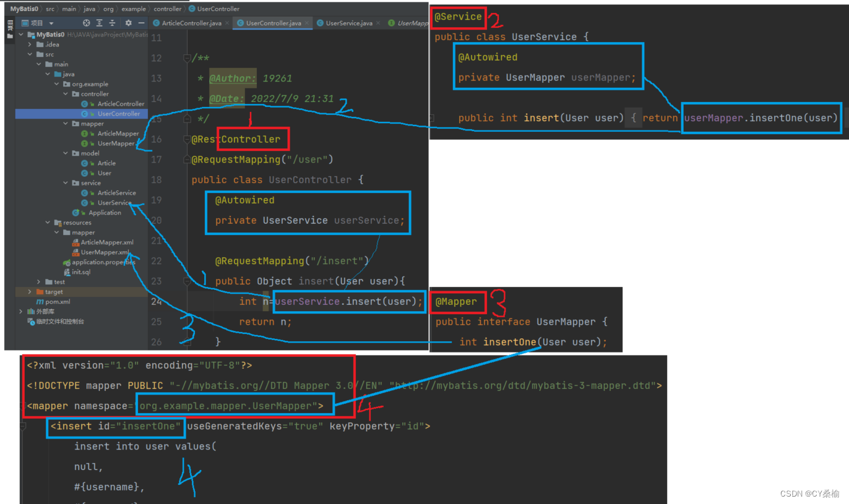
Task: Select ArticleMapper.xml in resources
Action: point(107,242)
